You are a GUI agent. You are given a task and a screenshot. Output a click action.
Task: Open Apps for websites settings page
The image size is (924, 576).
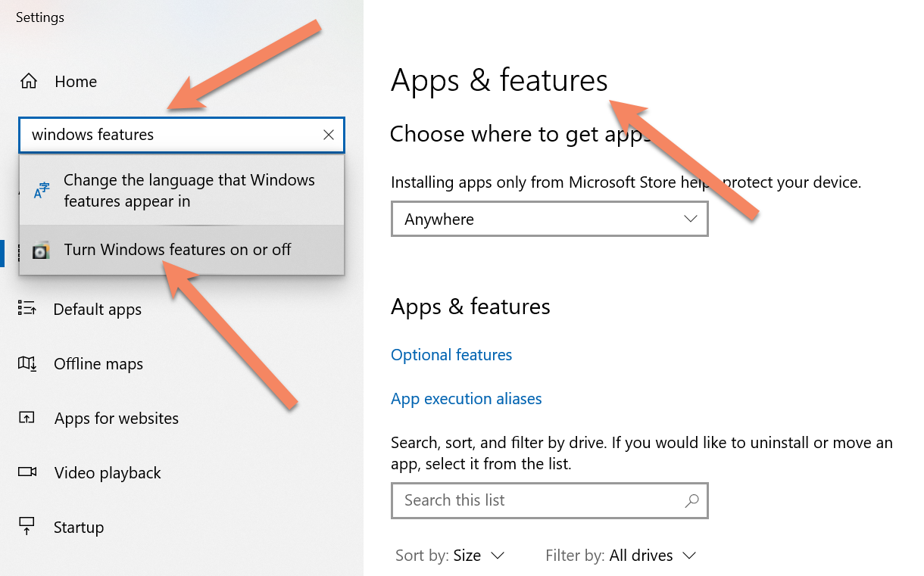(117, 419)
